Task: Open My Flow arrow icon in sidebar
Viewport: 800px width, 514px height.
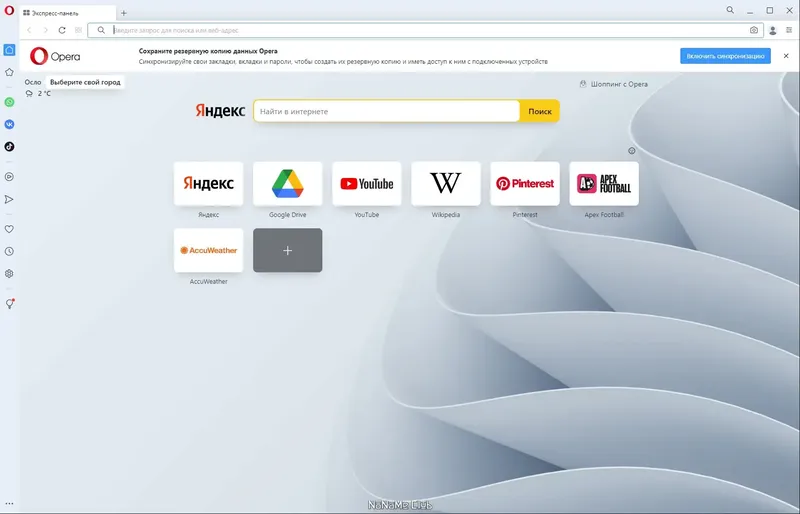Action: (9, 199)
